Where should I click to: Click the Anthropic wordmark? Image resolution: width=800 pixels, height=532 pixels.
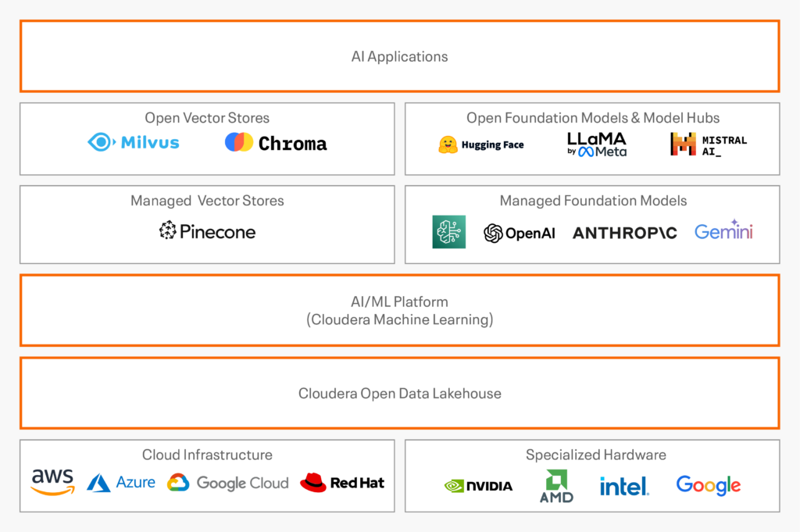[x=624, y=233]
